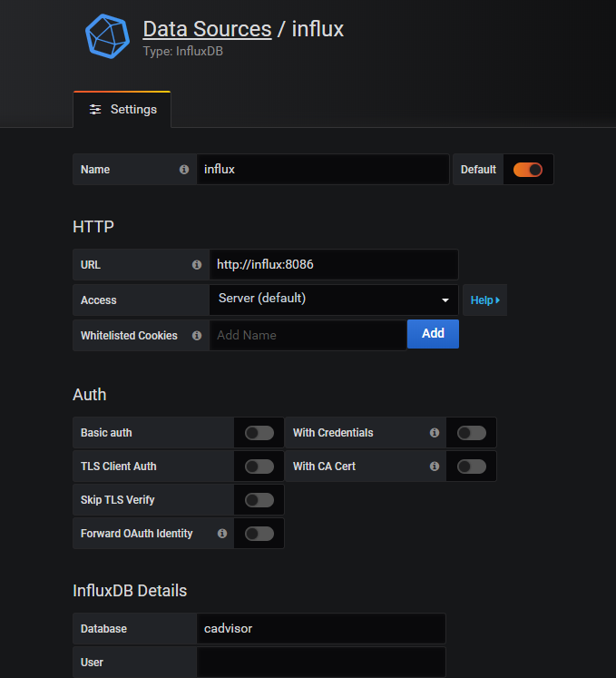
Task: Click the InfluxDB Details heading
Action: coord(130,591)
